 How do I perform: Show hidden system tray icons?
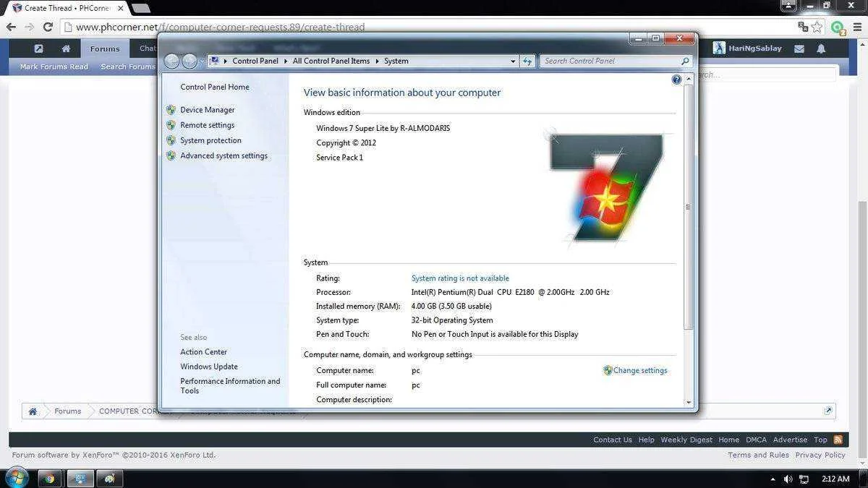[773, 479]
